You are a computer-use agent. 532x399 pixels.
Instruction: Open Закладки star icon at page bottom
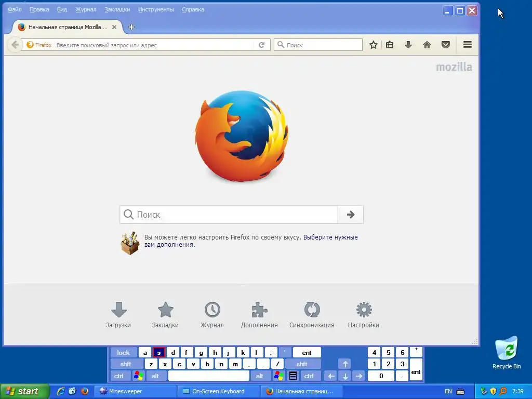pyautogui.click(x=166, y=315)
